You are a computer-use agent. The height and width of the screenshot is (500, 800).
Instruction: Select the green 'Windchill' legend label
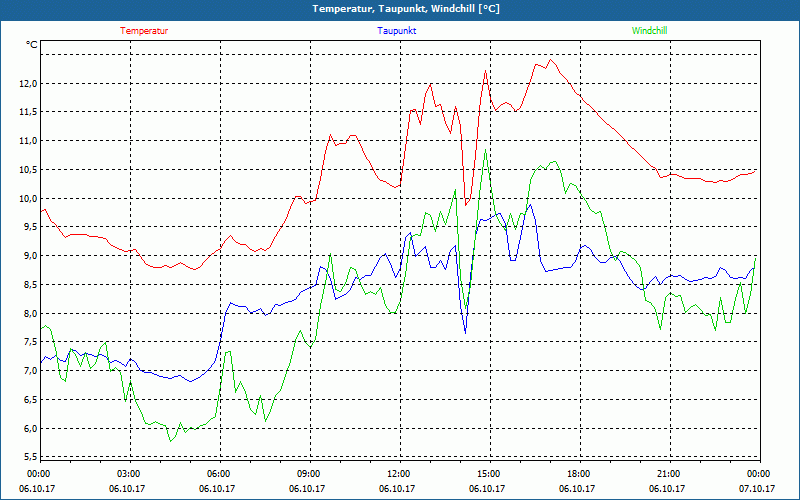coord(649,31)
